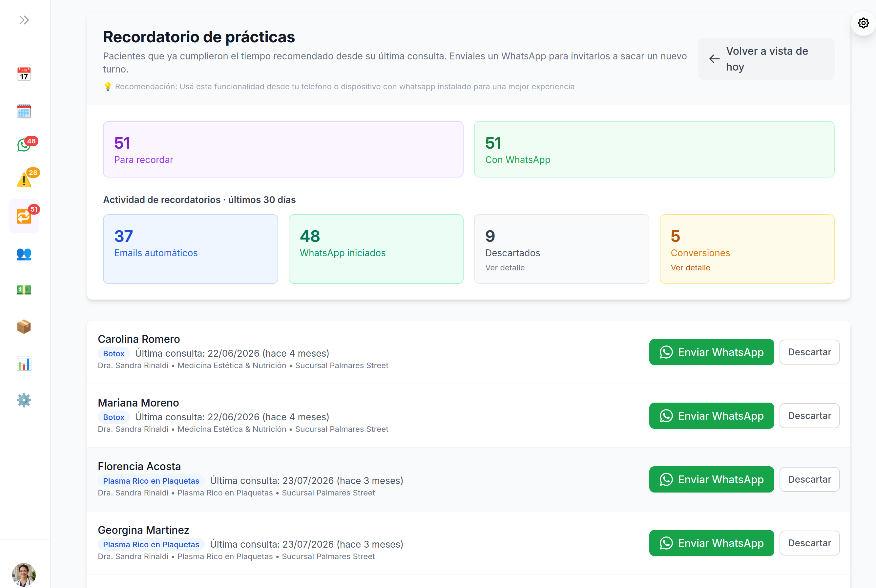Click Plasma Rico en Plaquetas tag on Florencia Acosta

tap(151, 481)
